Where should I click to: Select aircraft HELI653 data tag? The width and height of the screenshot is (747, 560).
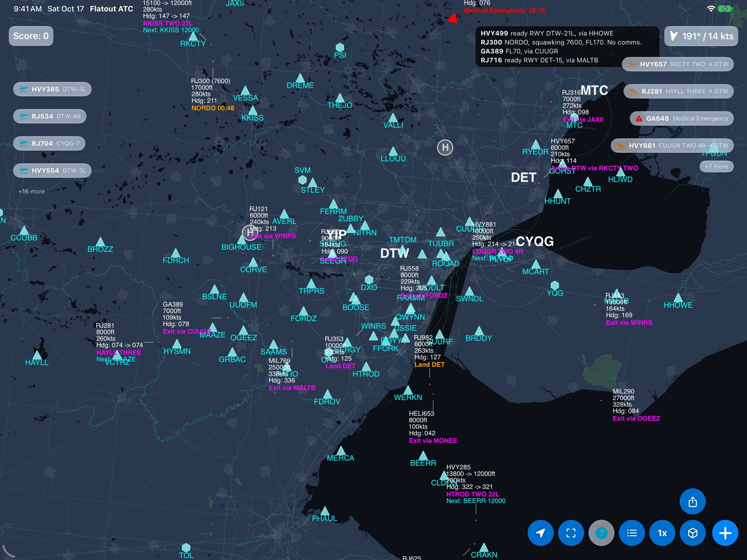433,427
